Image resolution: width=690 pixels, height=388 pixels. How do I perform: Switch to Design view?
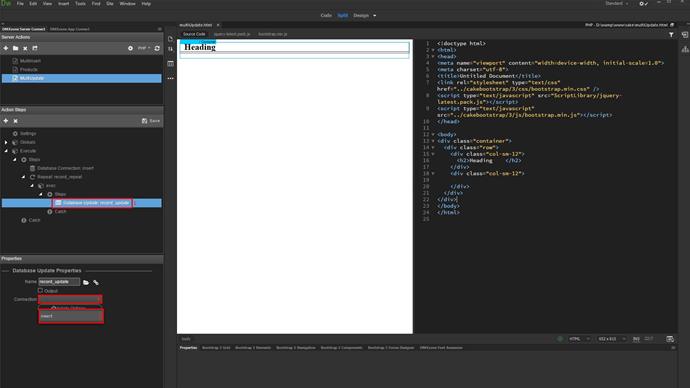click(361, 15)
